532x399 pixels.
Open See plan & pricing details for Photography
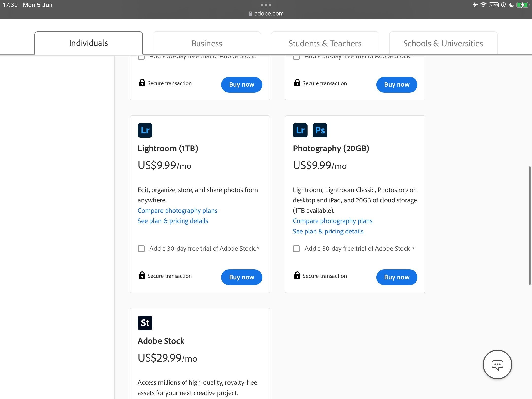coord(328,231)
